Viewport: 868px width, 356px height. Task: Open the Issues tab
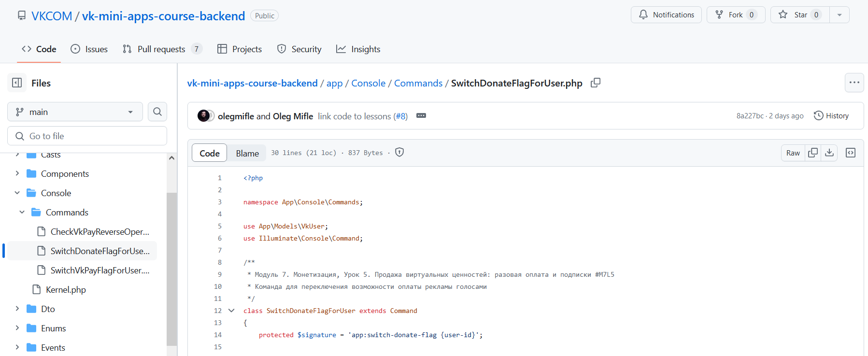pos(89,49)
